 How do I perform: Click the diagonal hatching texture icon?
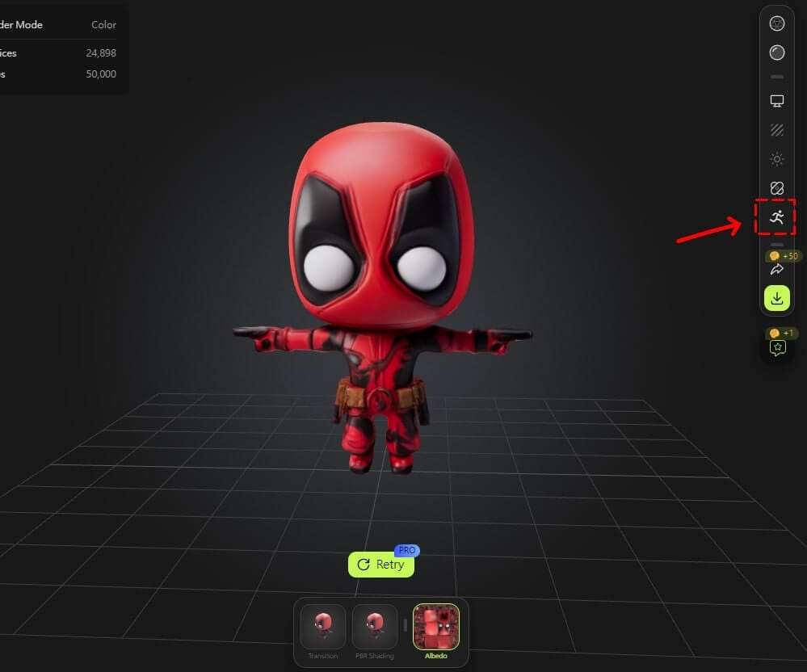click(776, 129)
